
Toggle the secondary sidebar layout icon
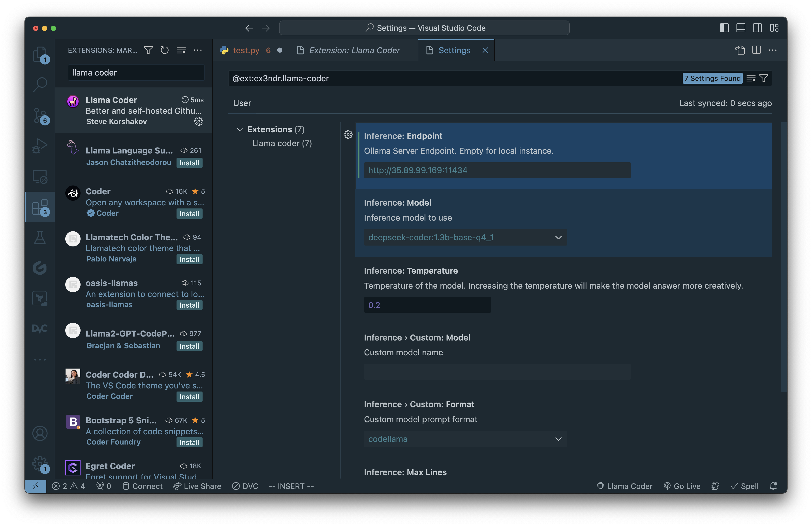click(x=757, y=28)
